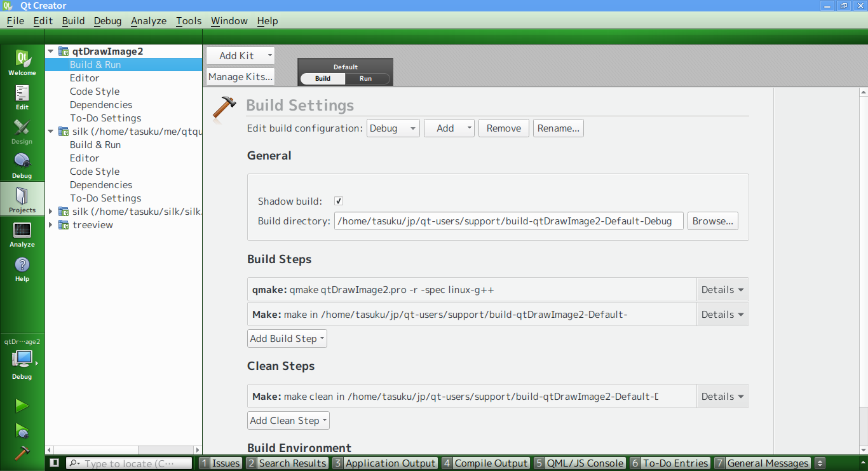
Task: Open the Help mode
Action: click(22, 268)
